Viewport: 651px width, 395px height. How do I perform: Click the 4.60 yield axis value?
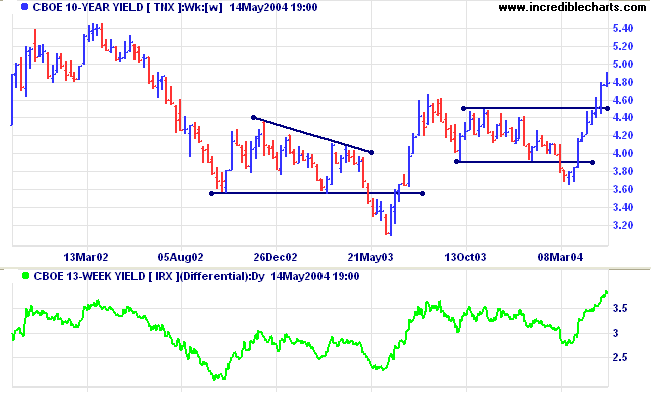click(x=623, y=100)
